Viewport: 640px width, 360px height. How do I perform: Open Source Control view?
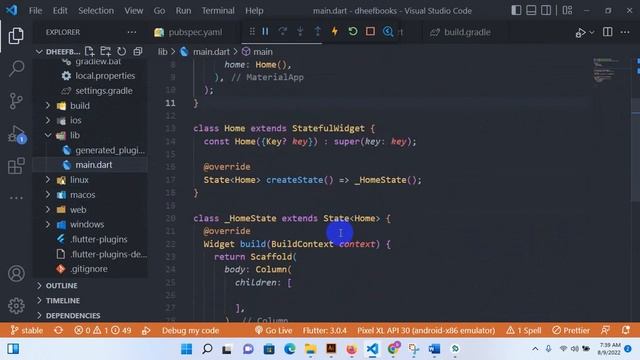[x=16, y=101]
